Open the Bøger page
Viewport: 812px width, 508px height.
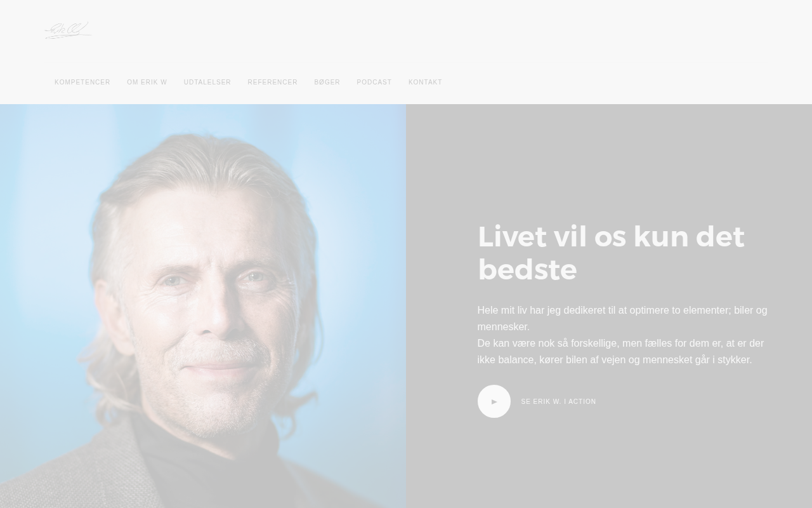327,83
